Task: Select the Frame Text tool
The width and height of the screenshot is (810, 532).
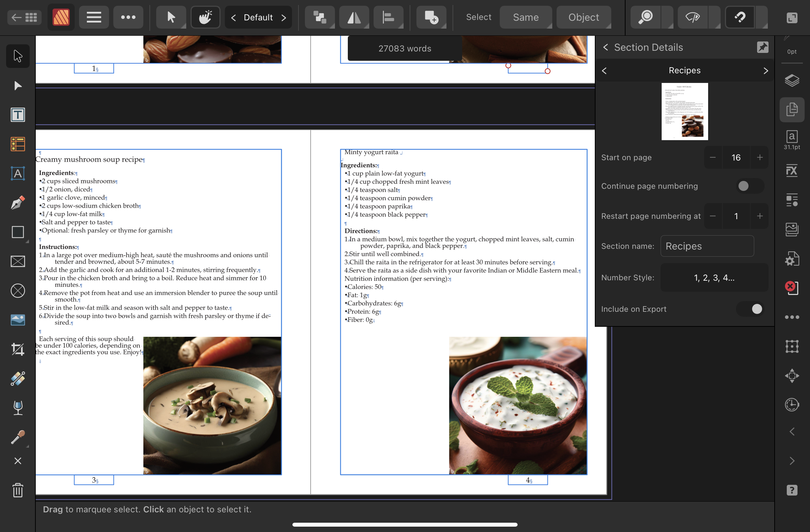Action: [18, 115]
